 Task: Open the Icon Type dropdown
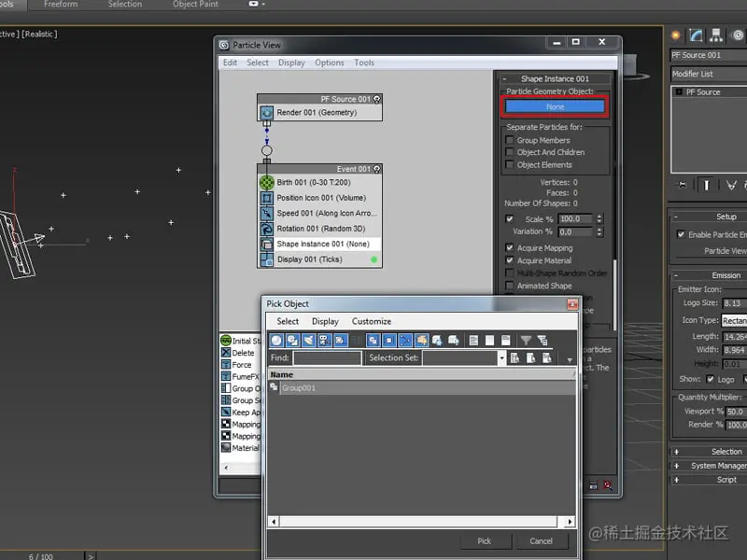[734, 320]
